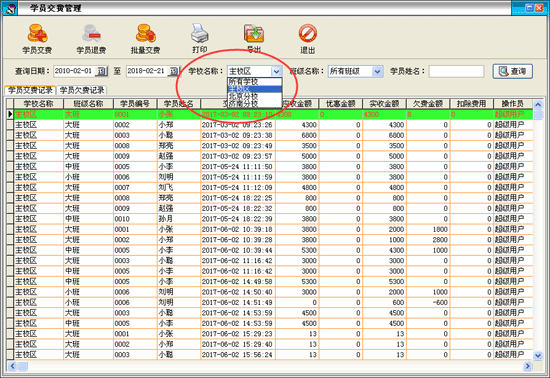Print the records with 打印
Screen dimensions: 550x378
point(200,39)
